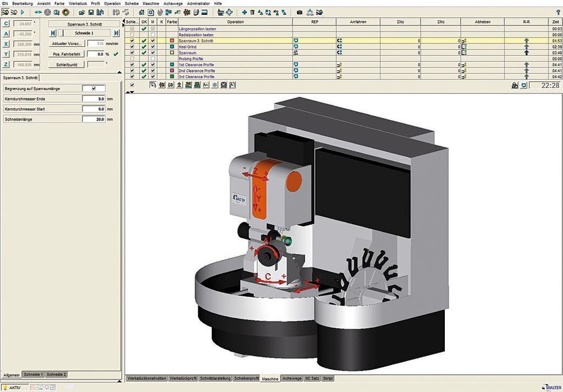This screenshot has height=392, width=563.
Task: Click the Pos. Fahrbefehl button
Action: pyautogui.click(x=66, y=54)
